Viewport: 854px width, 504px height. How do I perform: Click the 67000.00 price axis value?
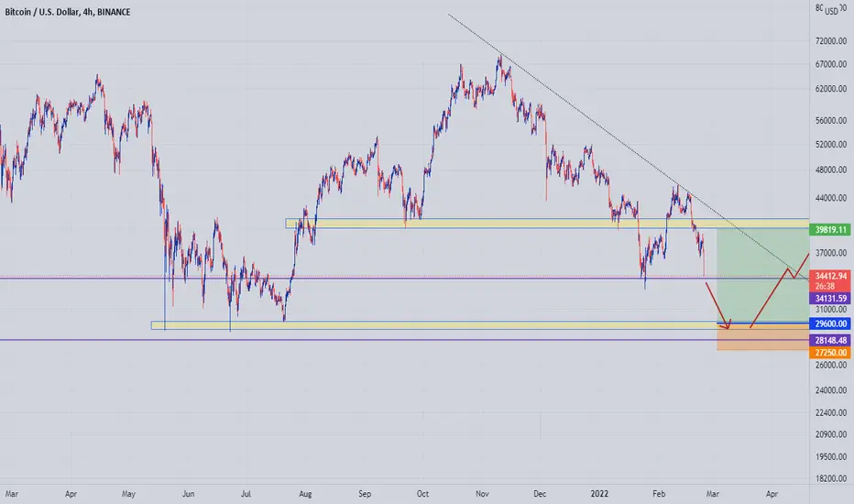tap(831, 64)
